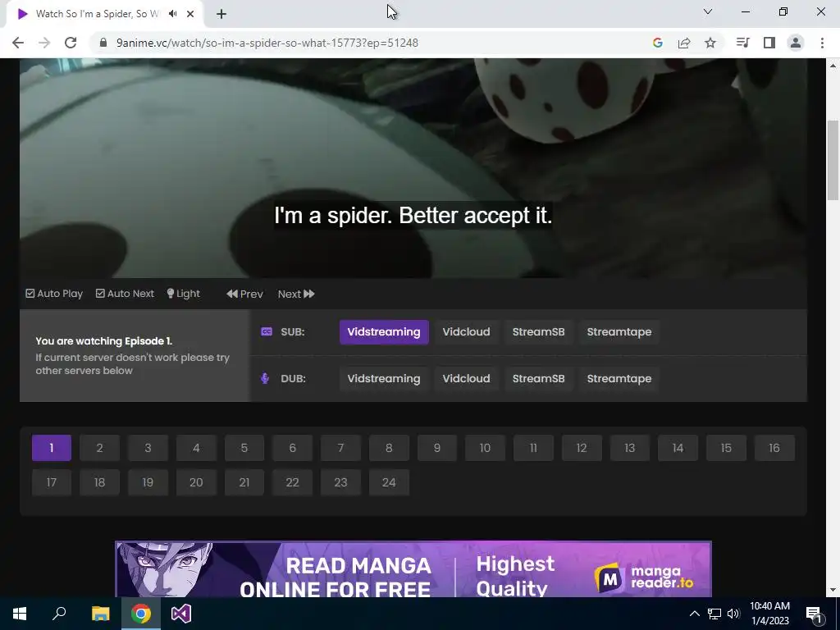Image resolution: width=840 pixels, height=630 pixels.
Task: Select episode 5
Action: point(244,448)
